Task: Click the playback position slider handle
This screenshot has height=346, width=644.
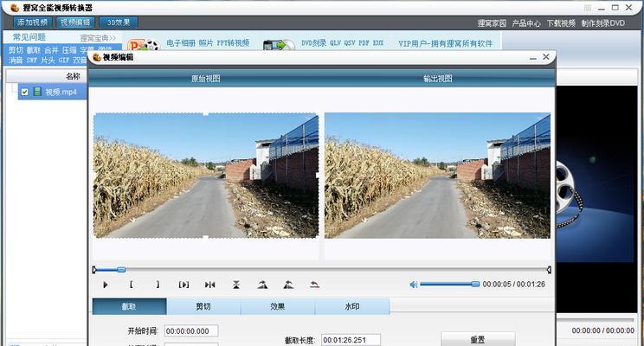Action: (121, 270)
